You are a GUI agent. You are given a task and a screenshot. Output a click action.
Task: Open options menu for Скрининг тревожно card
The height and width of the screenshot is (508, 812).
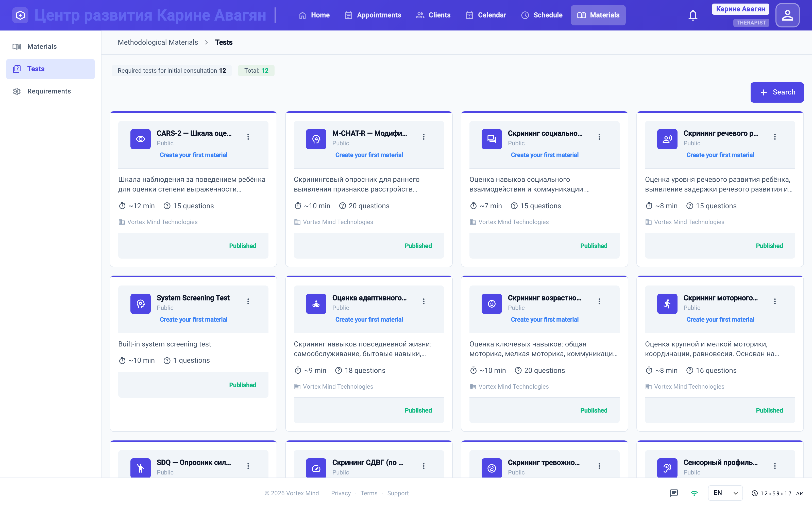coord(599,466)
